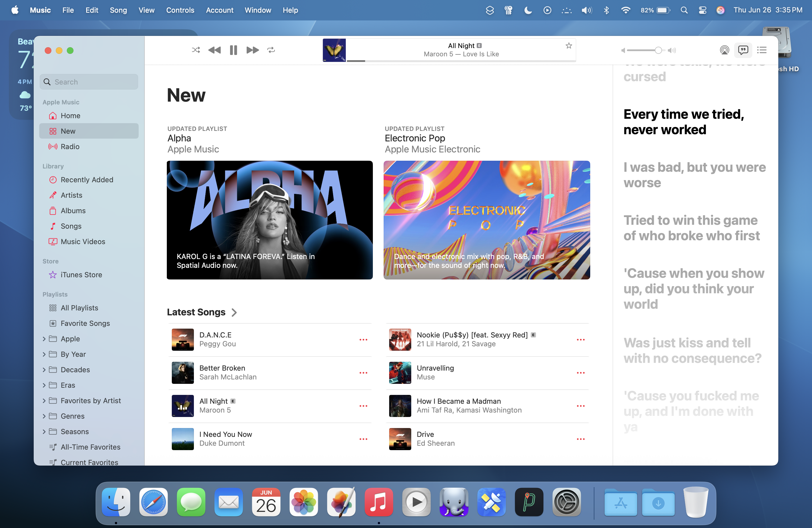812x528 pixels.
Task: Open Music Videos in the Library
Action: 89,241
